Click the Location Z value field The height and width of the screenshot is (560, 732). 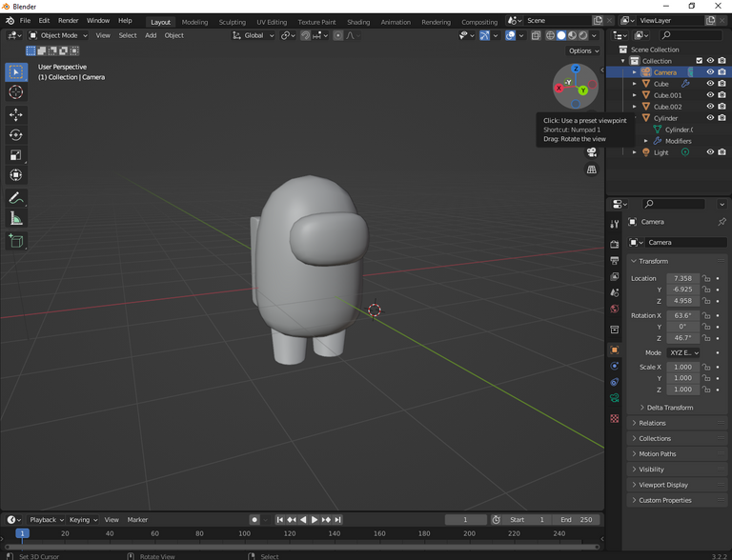pyautogui.click(x=683, y=301)
